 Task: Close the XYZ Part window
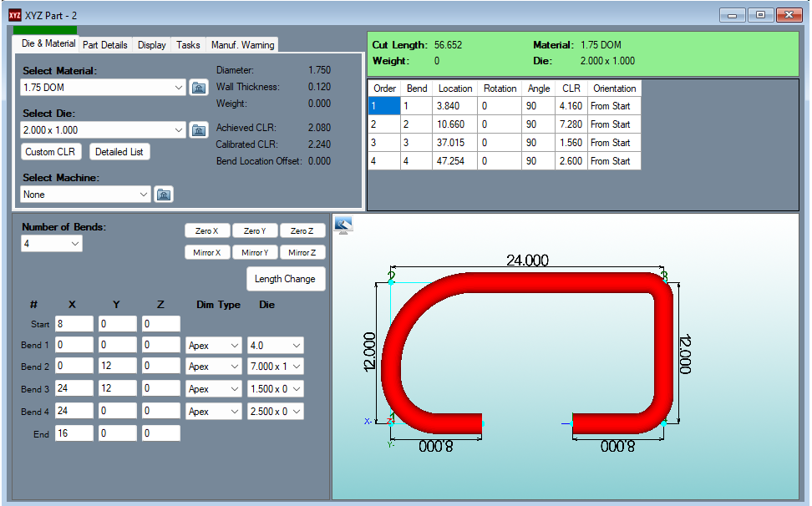789,15
